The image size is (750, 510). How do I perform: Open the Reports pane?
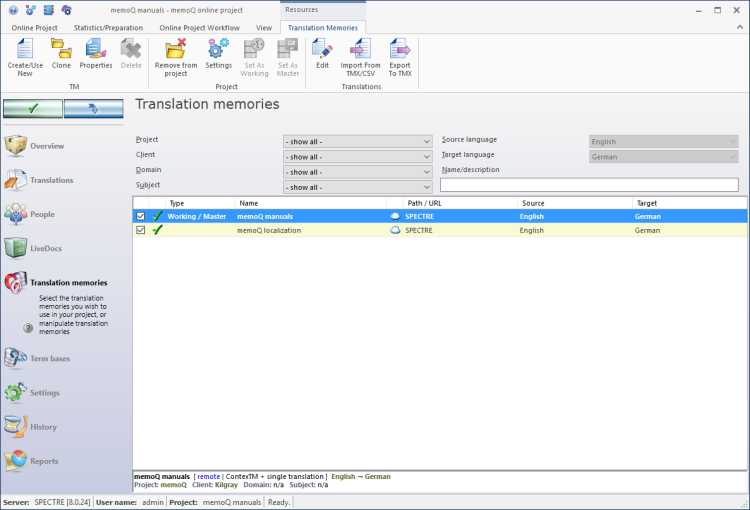point(31,461)
